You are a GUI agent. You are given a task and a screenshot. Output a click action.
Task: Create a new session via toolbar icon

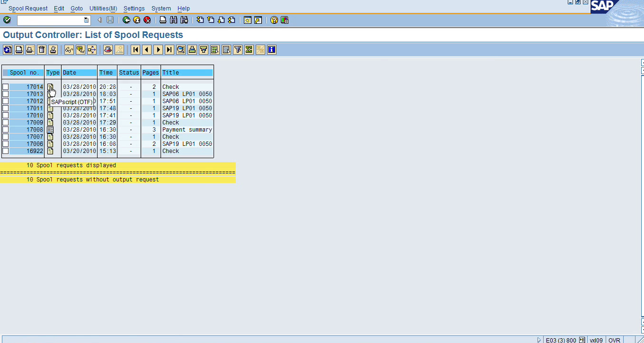[247, 20]
